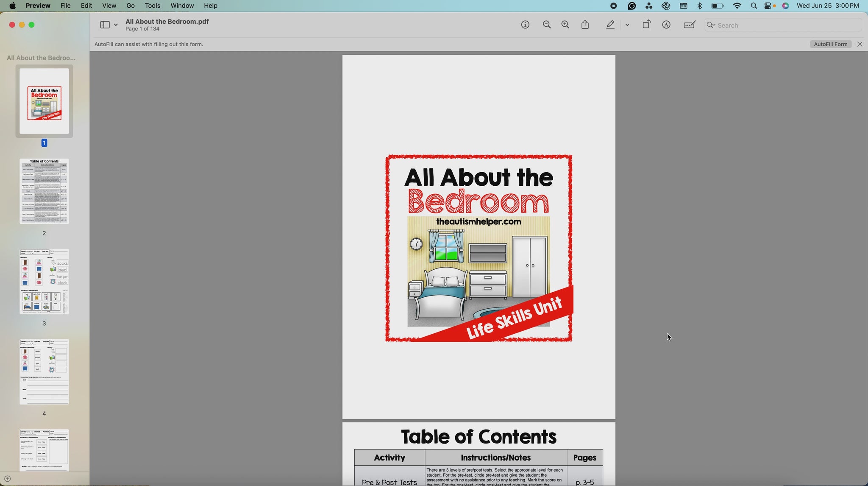
Task: Select the Highlight pen tool
Action: click(x=610, y=25)
